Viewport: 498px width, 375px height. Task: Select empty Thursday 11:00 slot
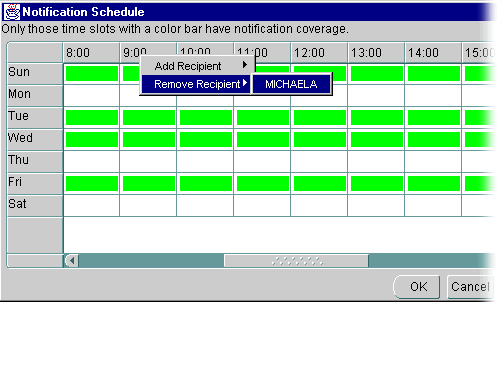click(262, 162)
